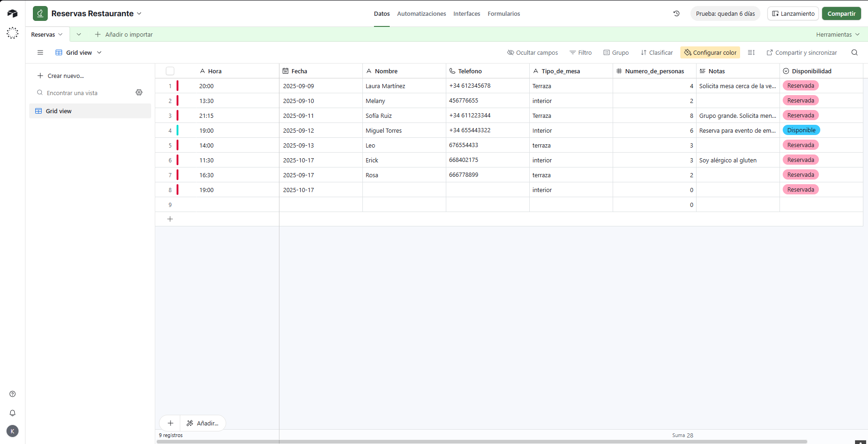Screen dimensions: 868x444
Task: Click the Encontrar una vista search field
Action: pyautogui.click(x=83, y=93)
